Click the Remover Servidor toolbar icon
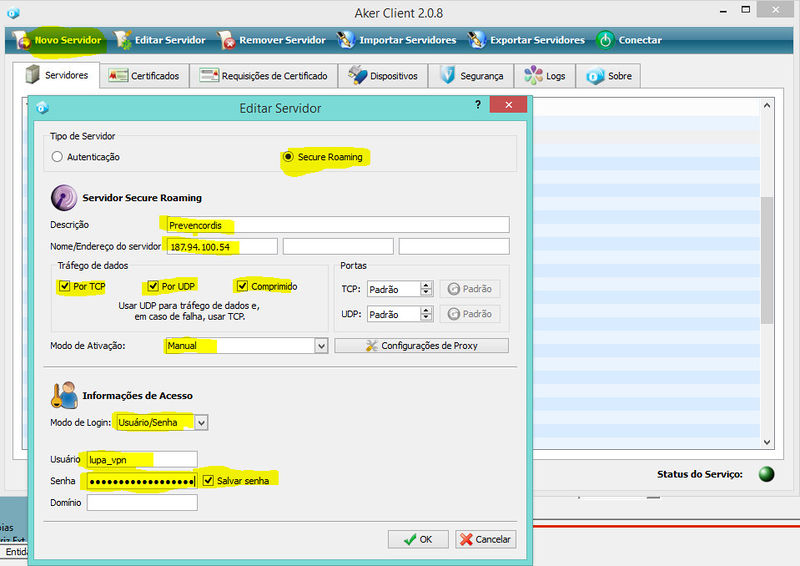Screen dimensions: 800x566 click(x=226, y=40)
